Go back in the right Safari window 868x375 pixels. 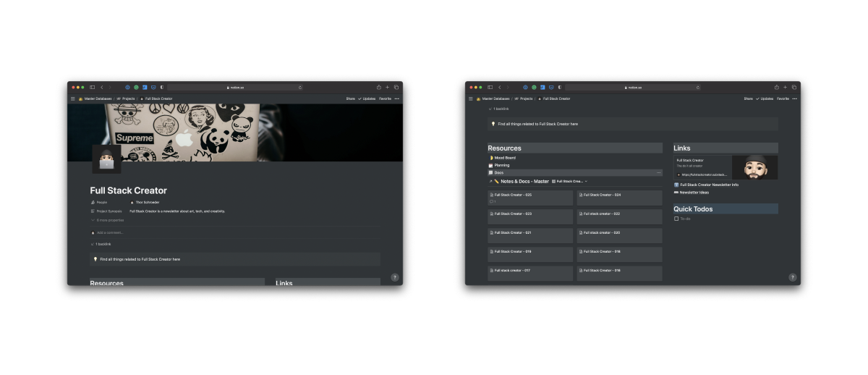500,87
